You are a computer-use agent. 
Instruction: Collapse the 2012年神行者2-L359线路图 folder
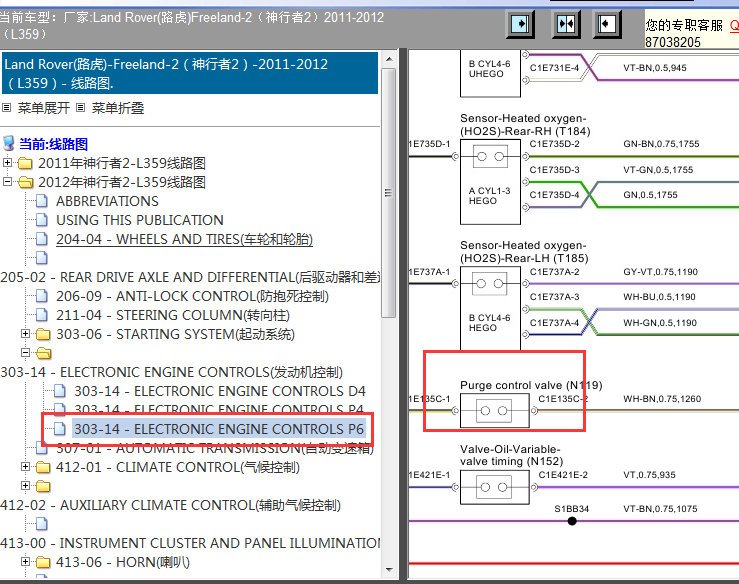click(7, 181)
